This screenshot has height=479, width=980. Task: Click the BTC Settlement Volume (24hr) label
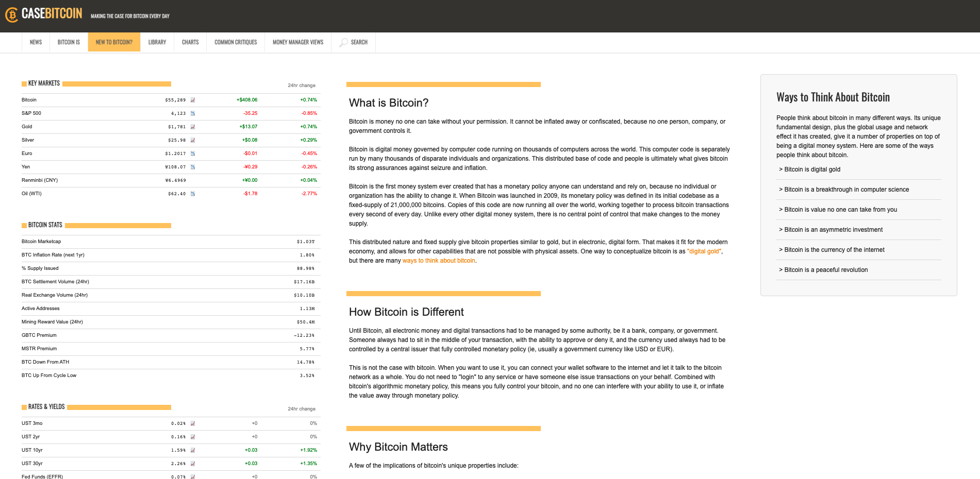55,282
